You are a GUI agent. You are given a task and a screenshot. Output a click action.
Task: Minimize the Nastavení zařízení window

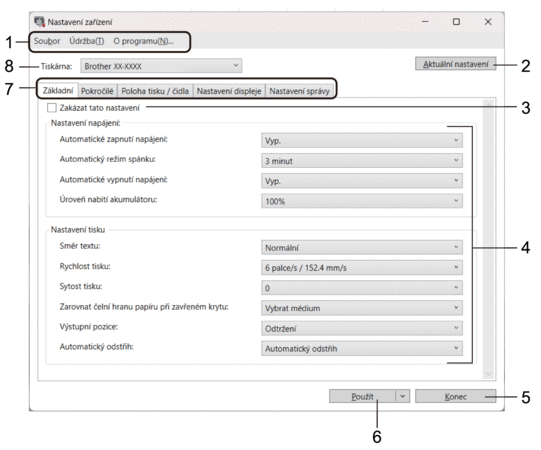coord(425,22)
